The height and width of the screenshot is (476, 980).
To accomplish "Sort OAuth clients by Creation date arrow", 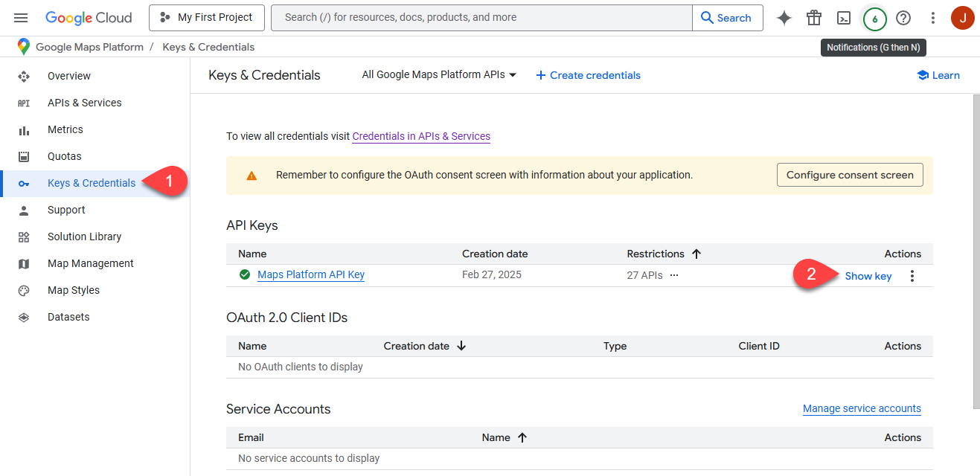I will click(461, 346).
